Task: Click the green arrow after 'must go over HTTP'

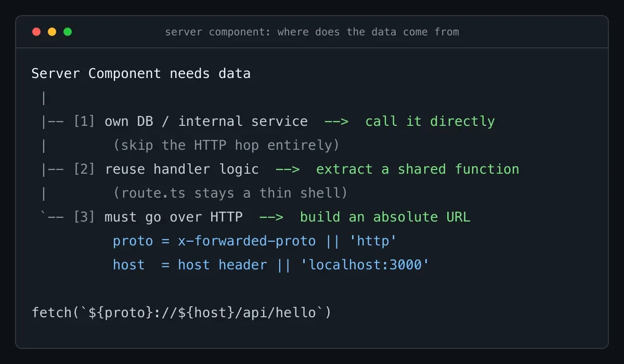Action: pyautogui.click(x=271, y=217)
